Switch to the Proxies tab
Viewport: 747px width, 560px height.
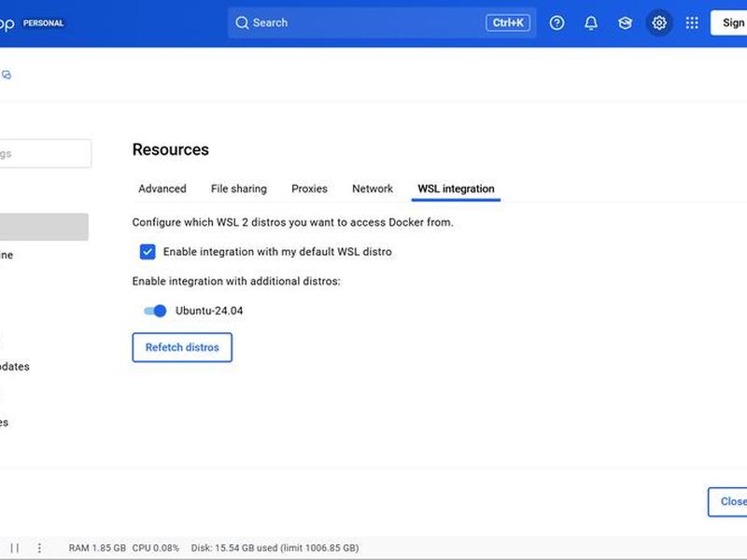point(310,189)
